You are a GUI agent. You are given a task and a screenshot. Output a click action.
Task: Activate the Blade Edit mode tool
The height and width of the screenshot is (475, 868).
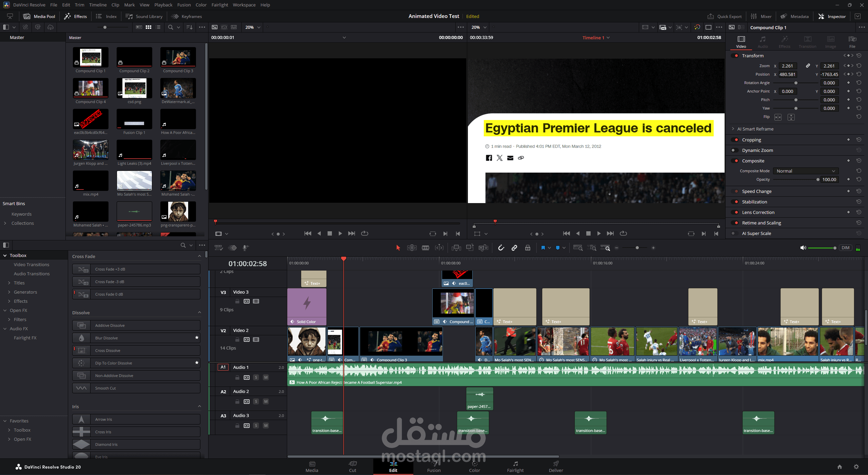pyautogui.click(x=426, y=248)
